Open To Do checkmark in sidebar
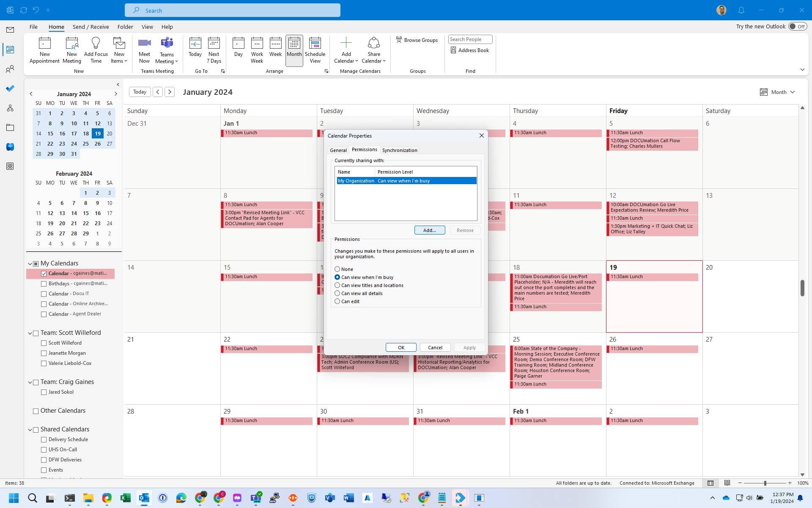Screen dimensions: 812x508 coord(10,88)
